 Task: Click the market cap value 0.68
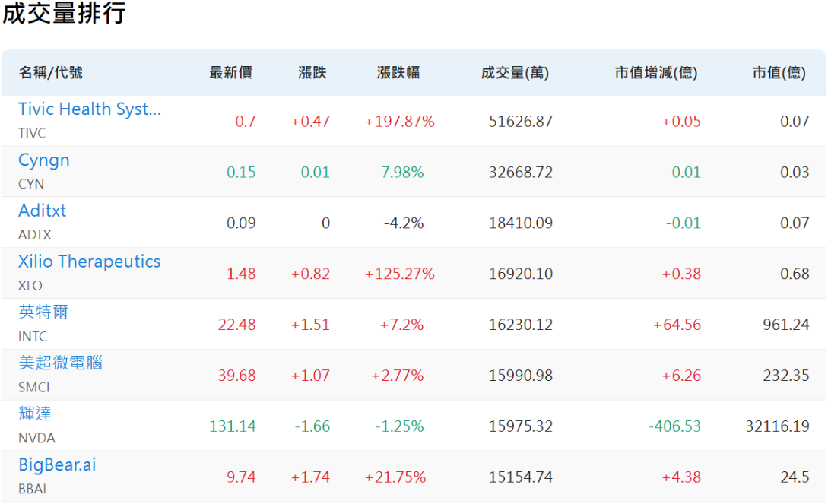click(795, 274)
